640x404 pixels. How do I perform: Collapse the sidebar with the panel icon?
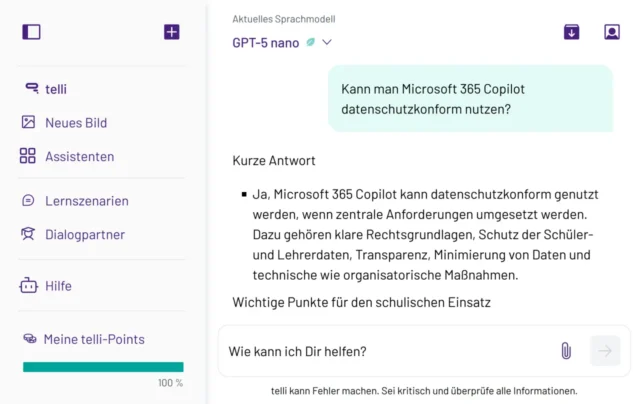(x=31, y=32)
